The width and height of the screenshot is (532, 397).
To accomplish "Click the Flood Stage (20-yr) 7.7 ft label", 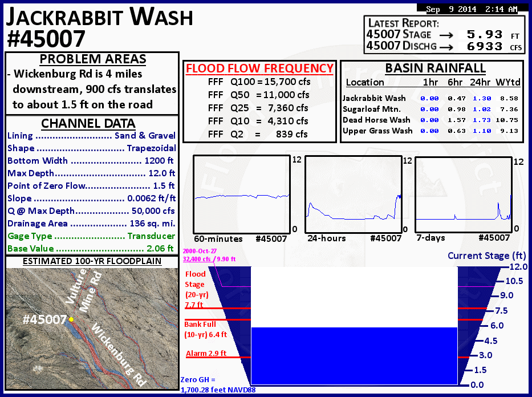I will 196,289.
